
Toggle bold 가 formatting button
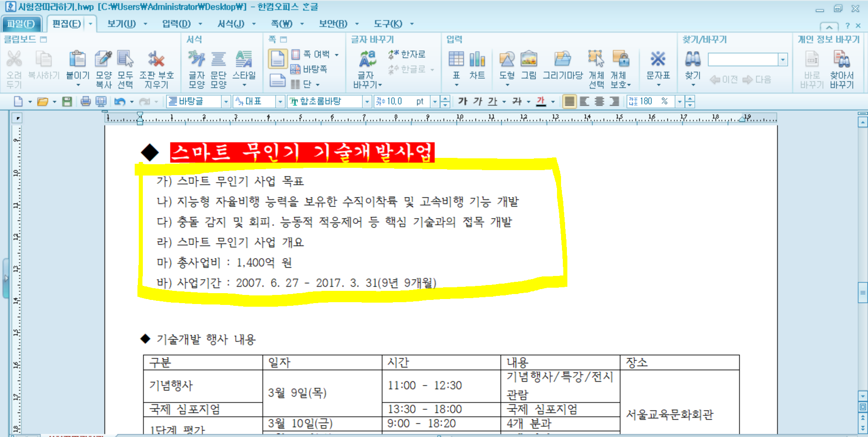coord(462,101)
